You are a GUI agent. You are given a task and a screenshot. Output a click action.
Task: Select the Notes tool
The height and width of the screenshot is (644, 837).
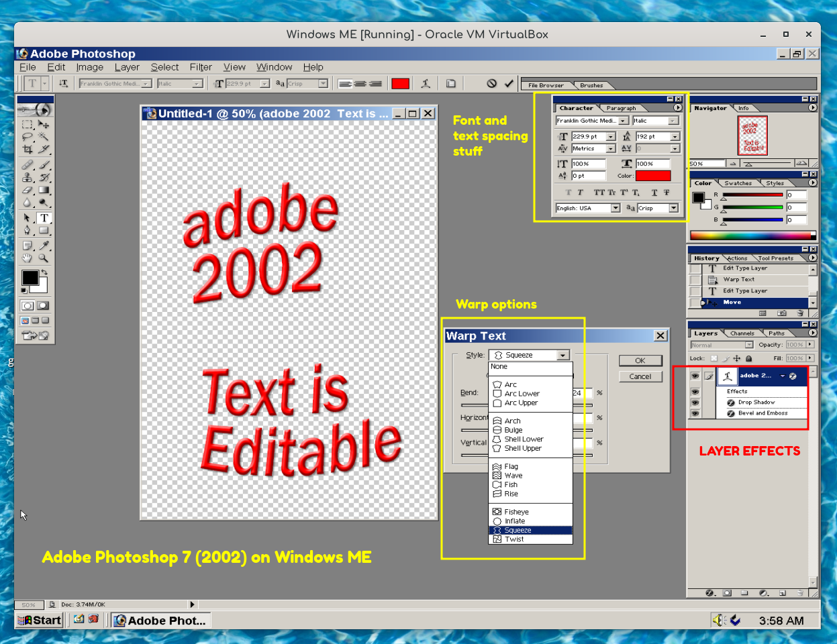pos(28,246)
